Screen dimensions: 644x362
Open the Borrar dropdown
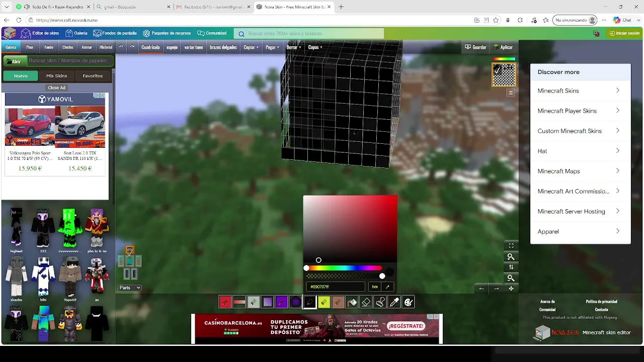coord(294,47)
